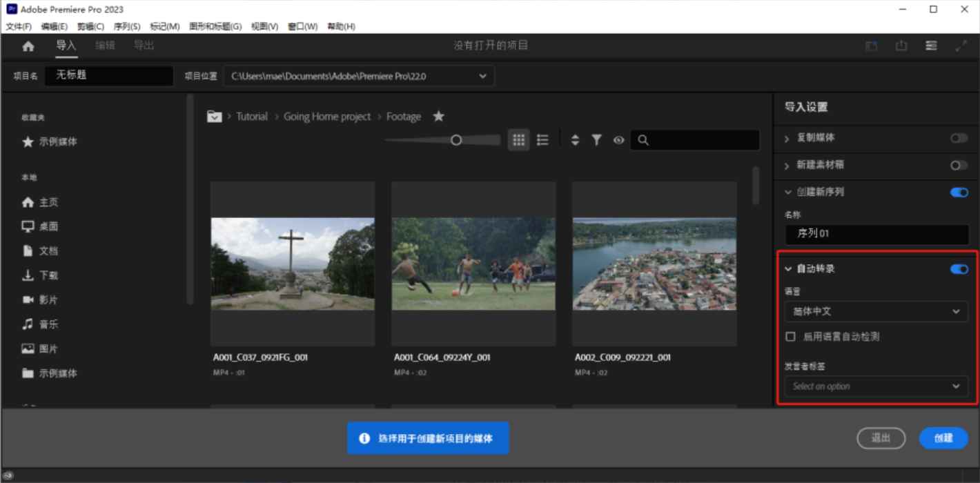Toggle preview eye icon near search bar
This screenshot has width=980, height=483.
618,139
